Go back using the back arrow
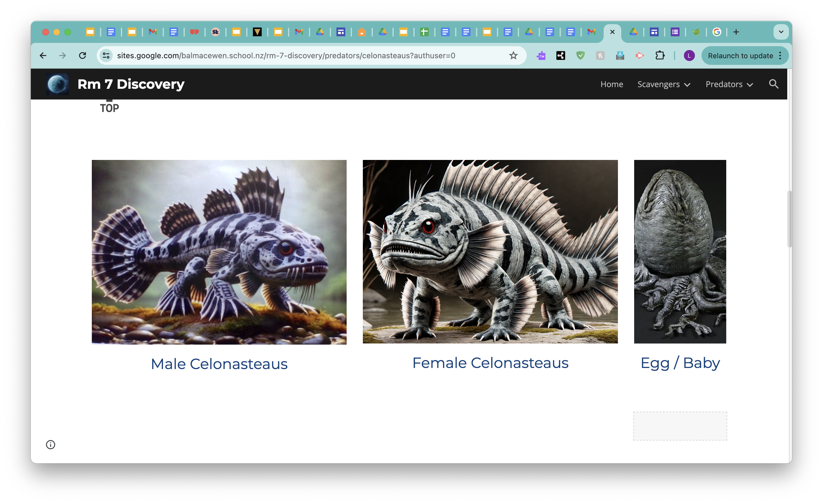The image size is (823, 504). [x=43, y=56]
